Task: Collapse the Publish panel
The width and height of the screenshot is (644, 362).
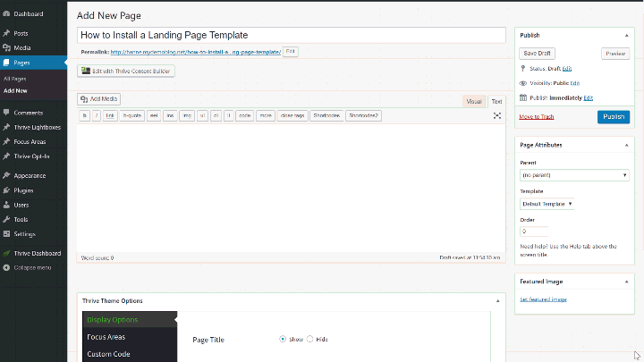Action: (626, 35)
